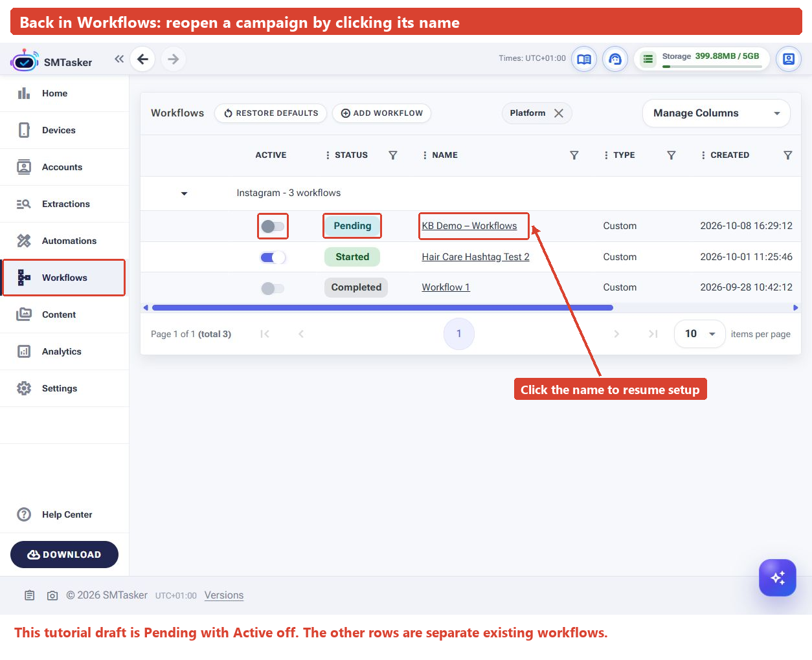Screen dimensions: 812x660
Task: Open Automations in the sidebar
Action: click(x=65, y=241)
